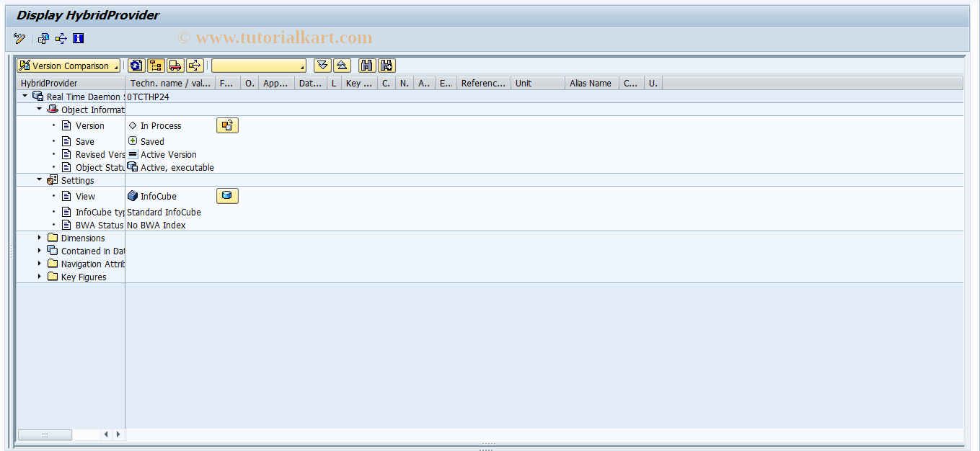This screenshot has height=451, width=980.
Task: Click the Standard InfoCube value
Action: 164,212
